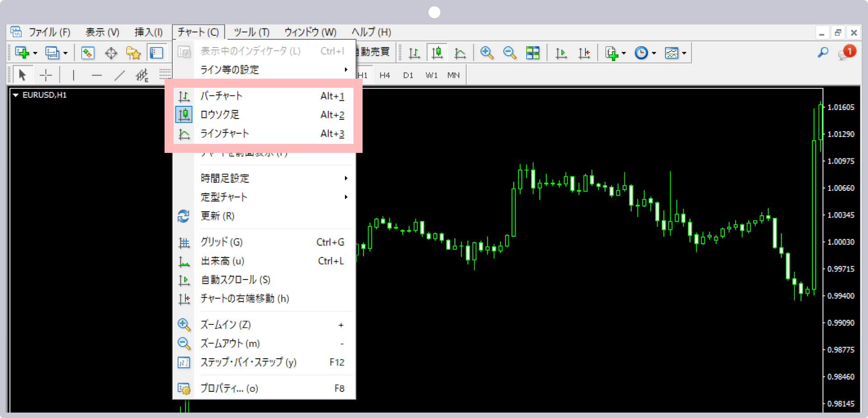This screenshot has height=418, width=868.
Task: Open the ファイル (F) menu
Action: (x=50, y=32)
